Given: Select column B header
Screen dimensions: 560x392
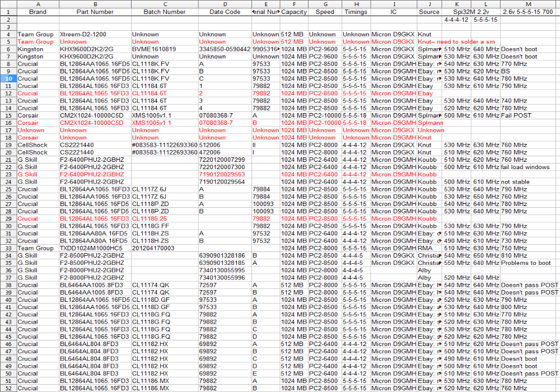Looking at the screenshot, I should [x=95, y=4].
